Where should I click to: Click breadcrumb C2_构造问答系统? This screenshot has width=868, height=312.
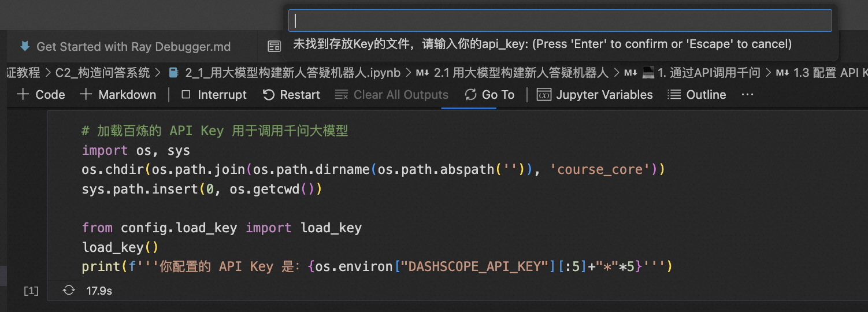coord(102,73)
